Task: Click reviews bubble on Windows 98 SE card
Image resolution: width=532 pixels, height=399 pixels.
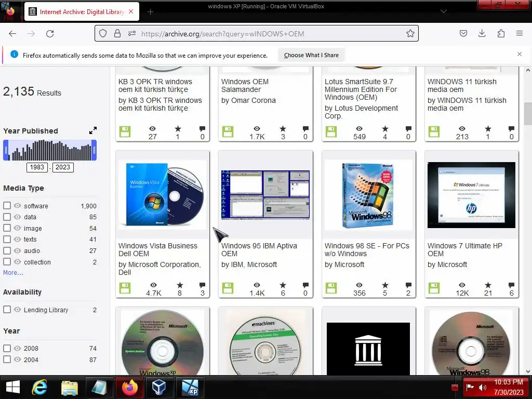Action: pyautogui.click(x=408, y=285)
